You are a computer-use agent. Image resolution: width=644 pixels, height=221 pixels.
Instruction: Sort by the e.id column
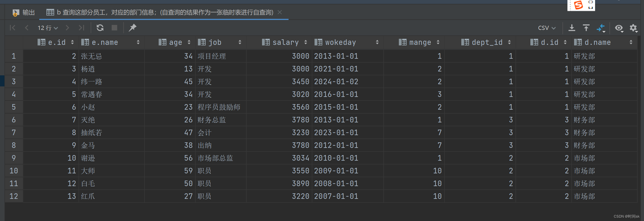click(x=72, y=42)
